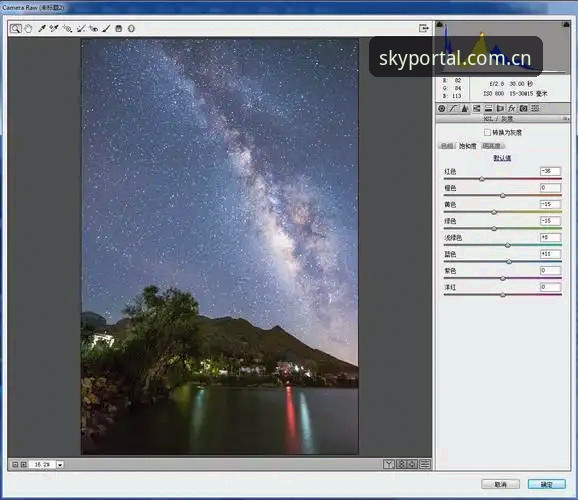Click the 绿色 saturation slider handle

494,229
